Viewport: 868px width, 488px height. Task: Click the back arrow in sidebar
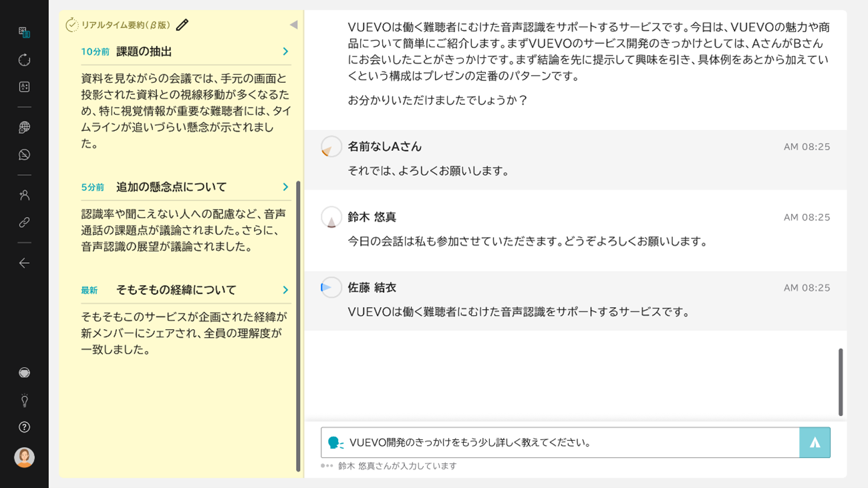[24, 263]
